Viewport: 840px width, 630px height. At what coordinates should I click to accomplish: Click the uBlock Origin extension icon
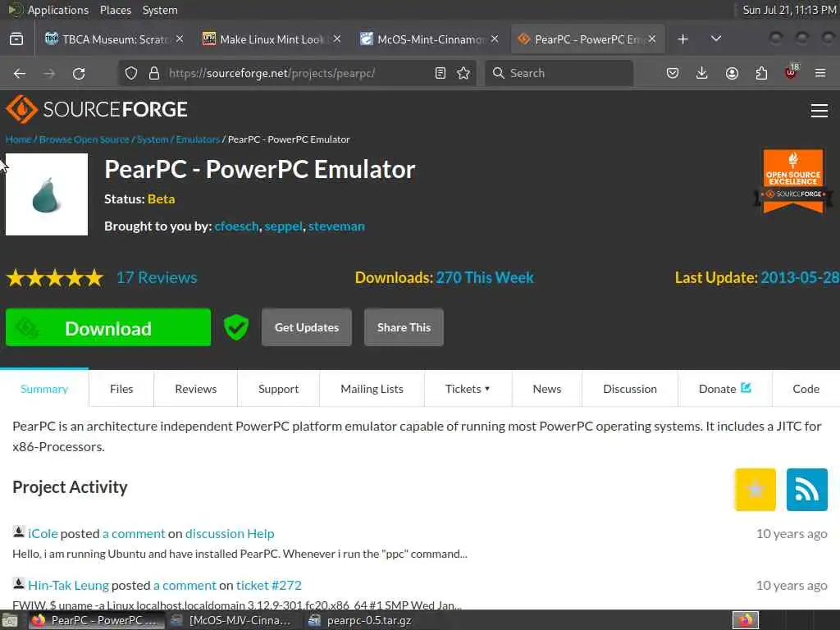click(x=792, y=72)
